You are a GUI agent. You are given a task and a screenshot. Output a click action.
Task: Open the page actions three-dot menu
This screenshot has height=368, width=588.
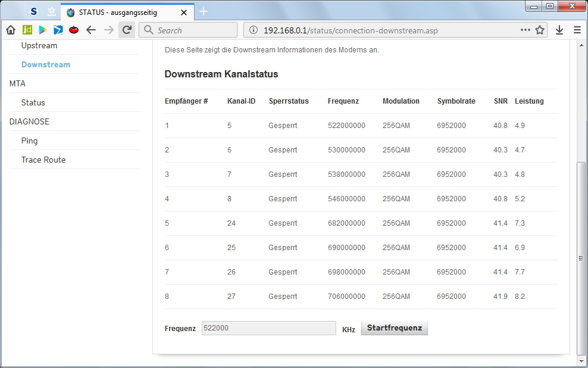click(525, 30)
